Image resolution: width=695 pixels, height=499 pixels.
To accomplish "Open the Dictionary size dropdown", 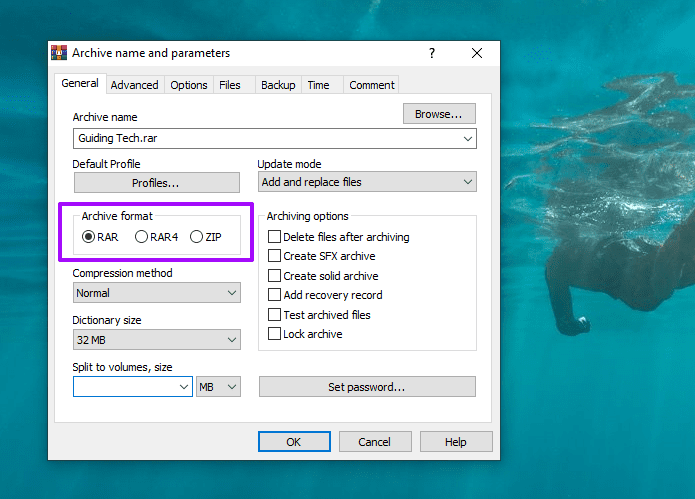I will coord(156,340).
